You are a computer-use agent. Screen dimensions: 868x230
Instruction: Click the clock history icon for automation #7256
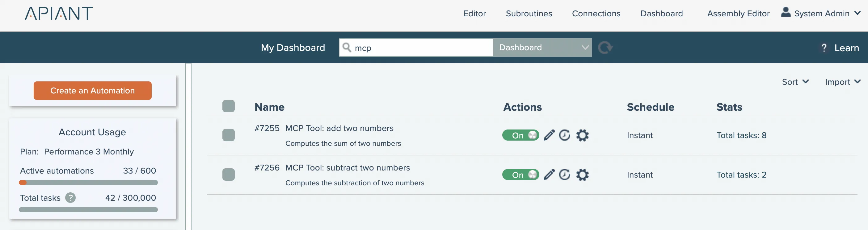coord(565,175)
